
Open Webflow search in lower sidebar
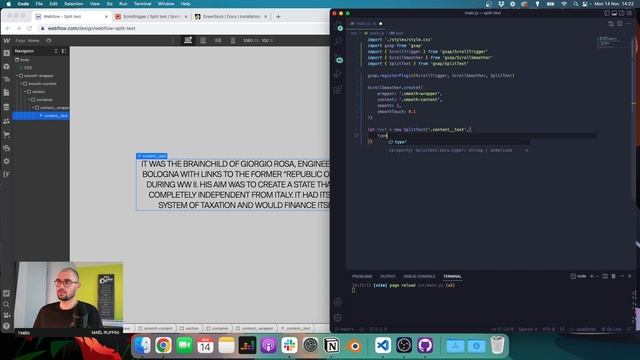7,304
